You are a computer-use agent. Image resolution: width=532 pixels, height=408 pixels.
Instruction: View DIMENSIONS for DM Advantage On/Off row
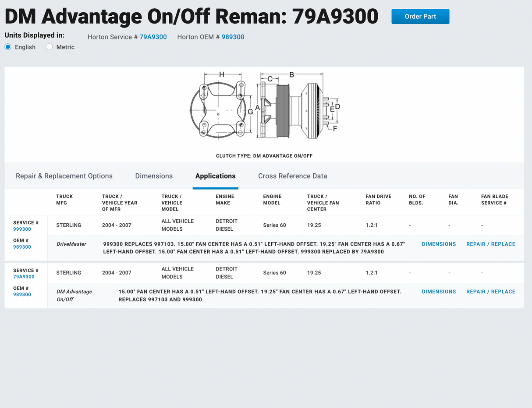pyautogui.click(x=439, y=292)
